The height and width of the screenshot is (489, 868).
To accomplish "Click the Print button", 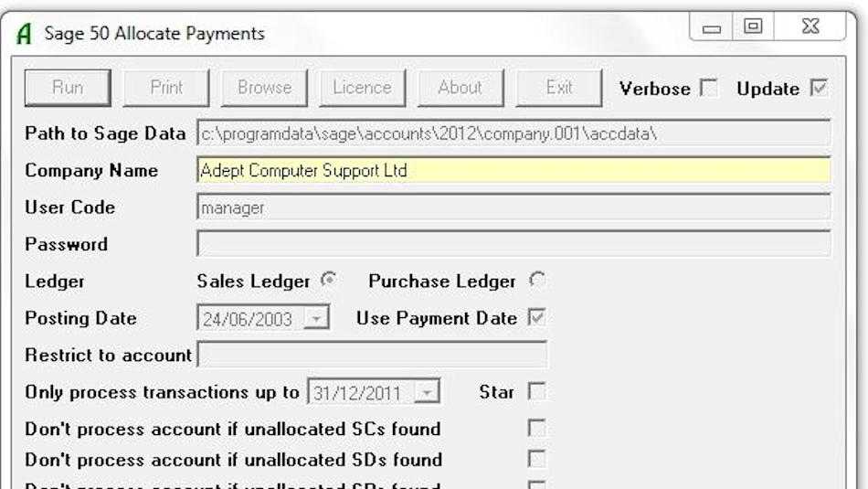I will pos(166,88).
